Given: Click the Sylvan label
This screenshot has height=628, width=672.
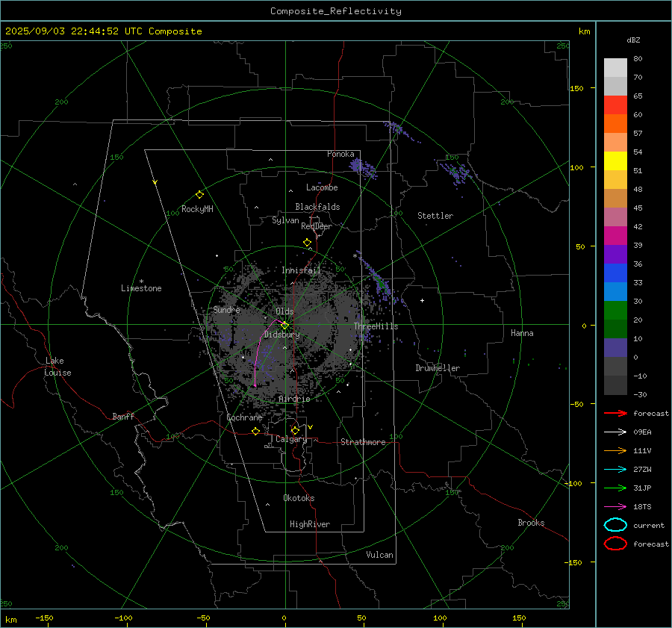Looking at the screenshot, I should pos(285,220).
